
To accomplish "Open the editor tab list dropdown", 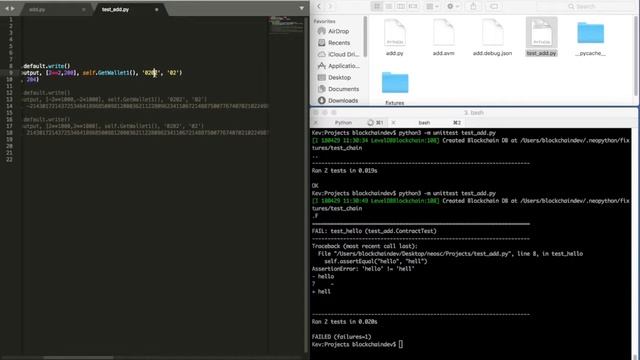I will (302, 8).
